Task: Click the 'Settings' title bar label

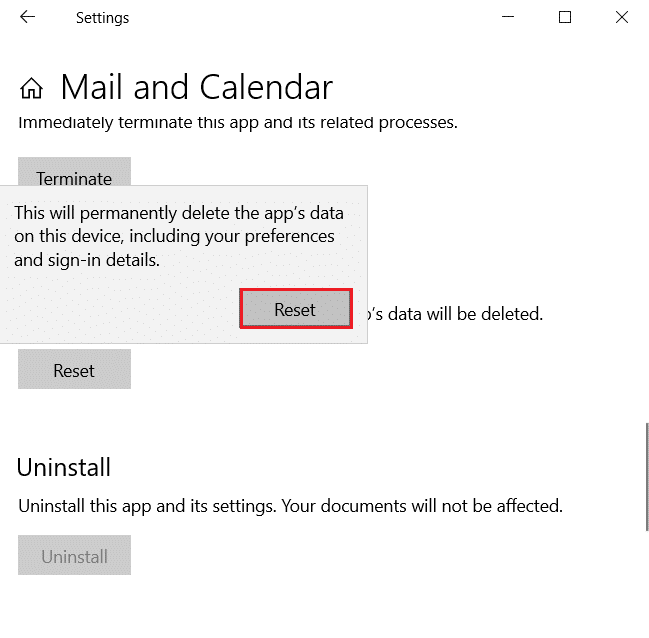Action: (x=102, y=18)
